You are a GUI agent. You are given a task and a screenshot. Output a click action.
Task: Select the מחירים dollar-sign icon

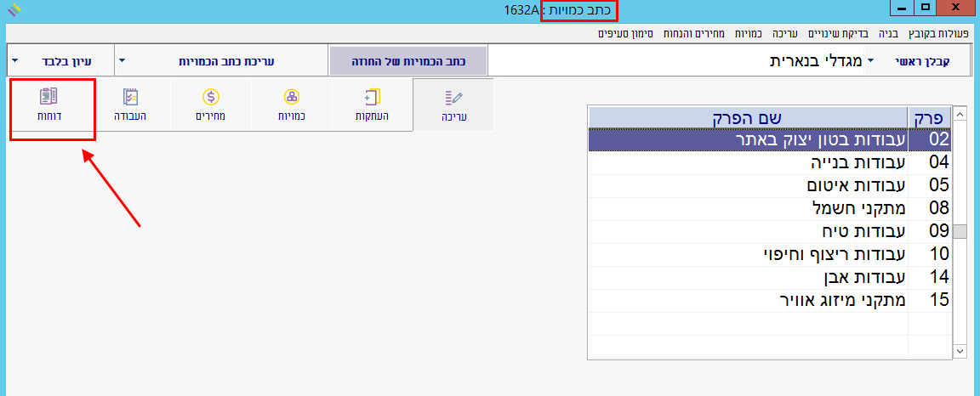[x=211, y=96]
